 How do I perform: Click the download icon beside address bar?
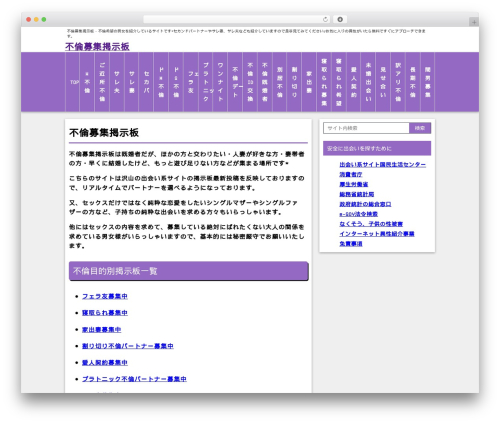(340, 20)
